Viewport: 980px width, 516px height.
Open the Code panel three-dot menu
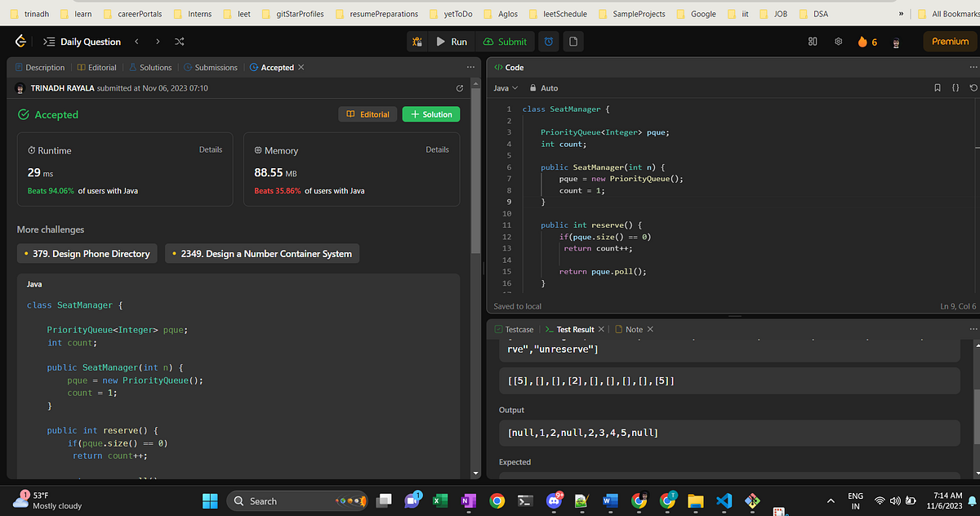pos(972,68)
